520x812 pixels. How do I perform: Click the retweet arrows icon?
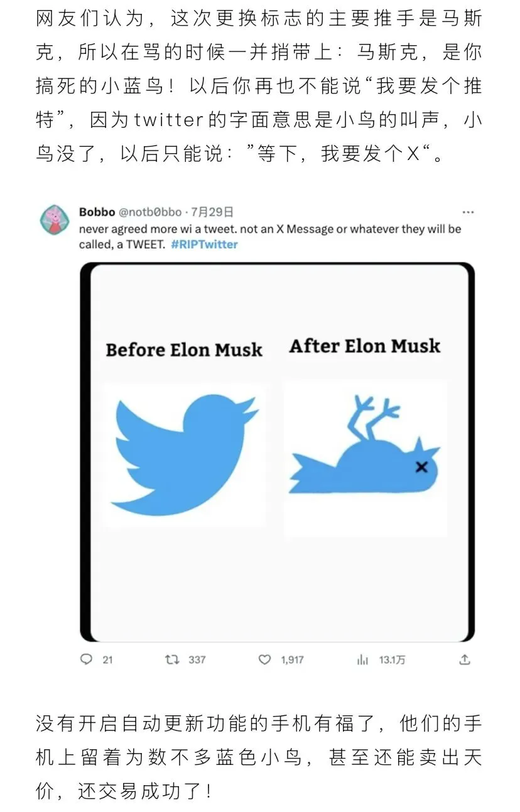point(171,660)
